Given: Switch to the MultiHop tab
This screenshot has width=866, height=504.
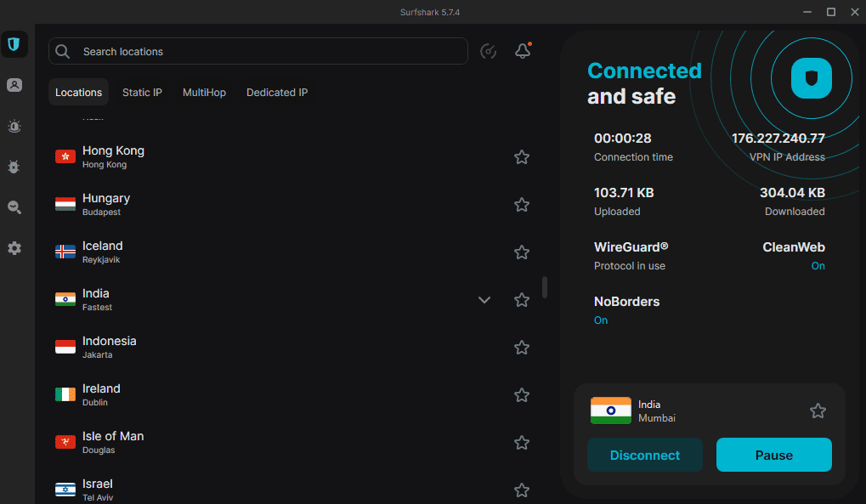Looking at the screenshot, I should 204,93.
